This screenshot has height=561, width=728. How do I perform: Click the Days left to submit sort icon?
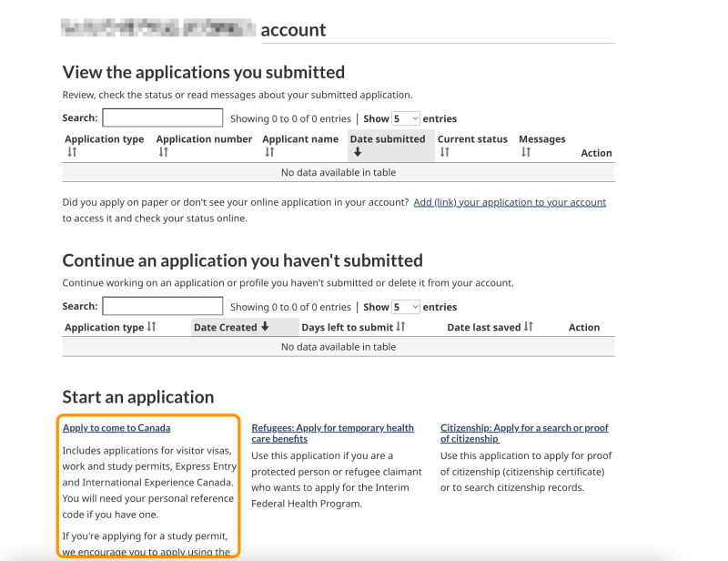coord(400,327)
